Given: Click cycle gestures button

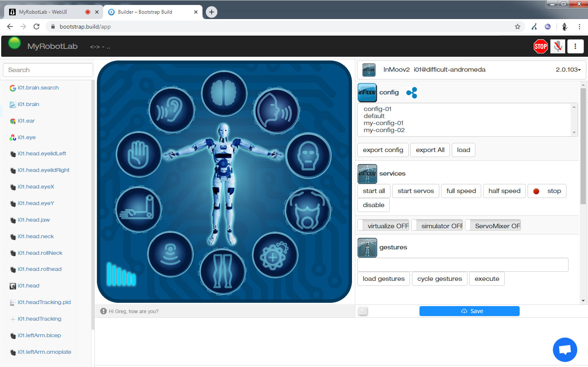Looking at the screenshot, I should point(440,279).
